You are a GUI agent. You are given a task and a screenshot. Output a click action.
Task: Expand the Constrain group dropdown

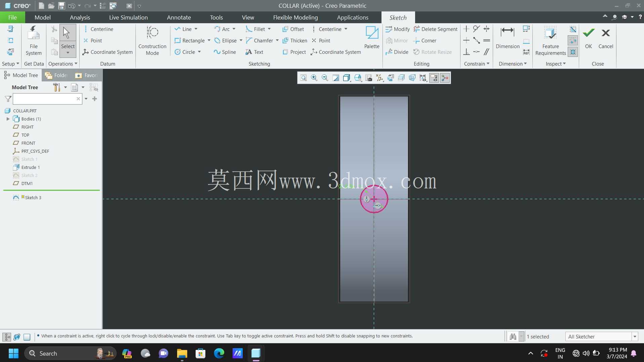pos(477,64)
